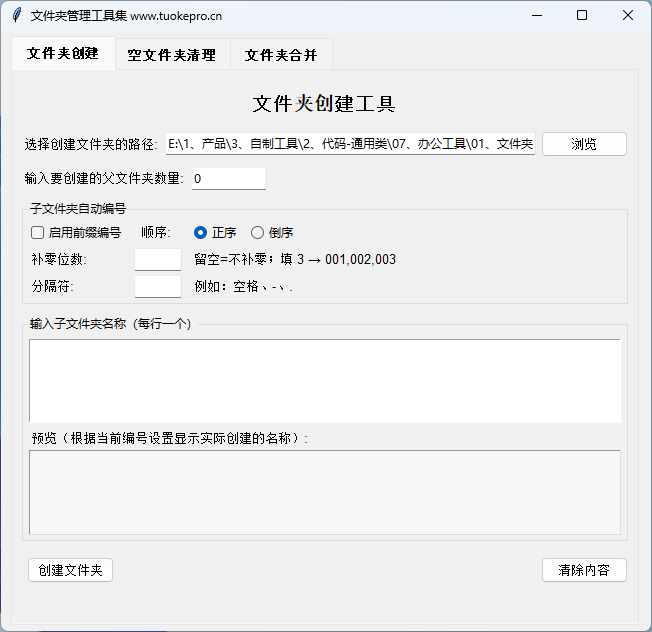This screenshot has width=652, height=632.
Task: Click the folder path input field
Action: [x=350, y=144]
